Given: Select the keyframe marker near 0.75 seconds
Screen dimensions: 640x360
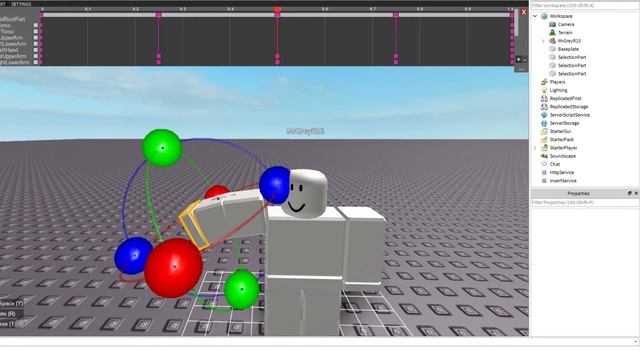Looking at the screenshot, I should click(396, 15).
